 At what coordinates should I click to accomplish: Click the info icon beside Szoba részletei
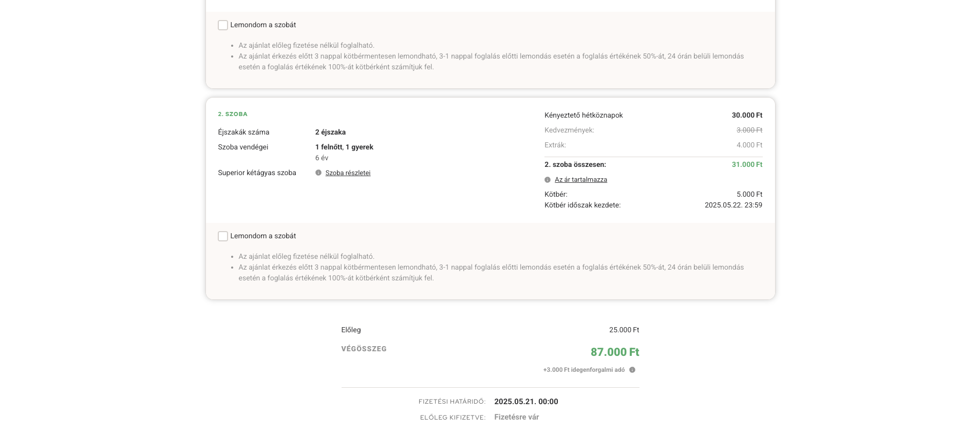pyautogui.click(x=318, y=173)
